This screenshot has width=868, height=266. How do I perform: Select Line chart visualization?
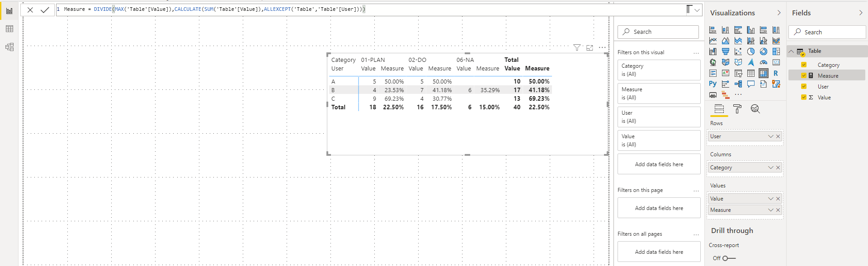[x=713, y=41]
